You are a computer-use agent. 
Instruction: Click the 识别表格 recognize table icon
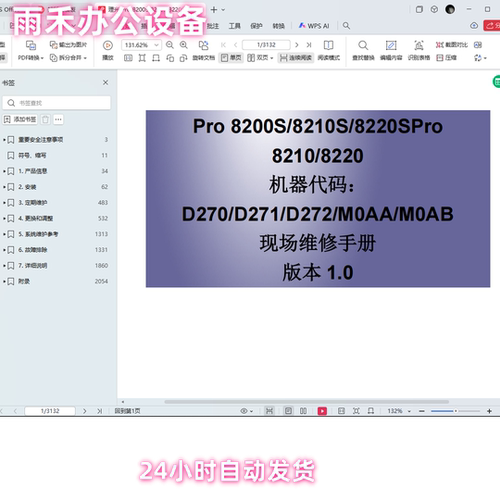(x=419, y=45)
